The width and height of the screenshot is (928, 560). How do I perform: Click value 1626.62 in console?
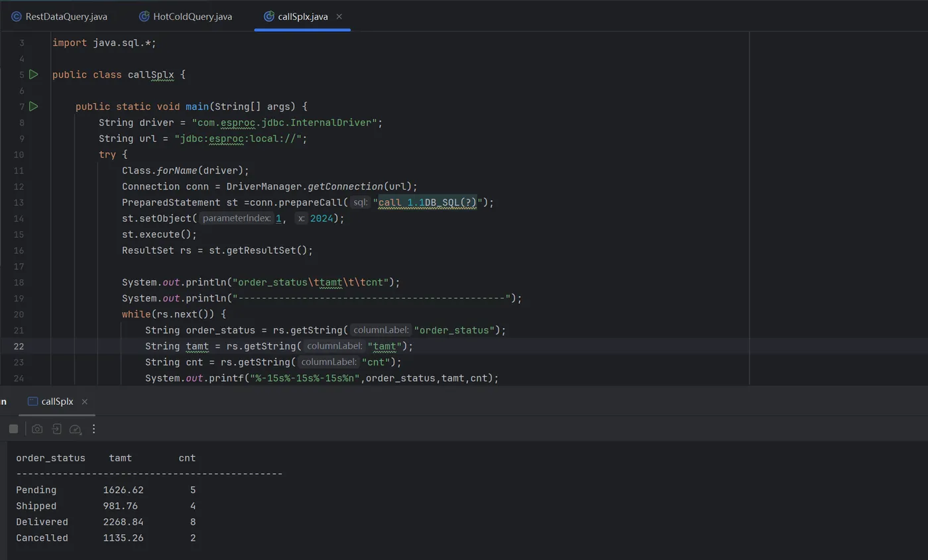coord(123,490)
